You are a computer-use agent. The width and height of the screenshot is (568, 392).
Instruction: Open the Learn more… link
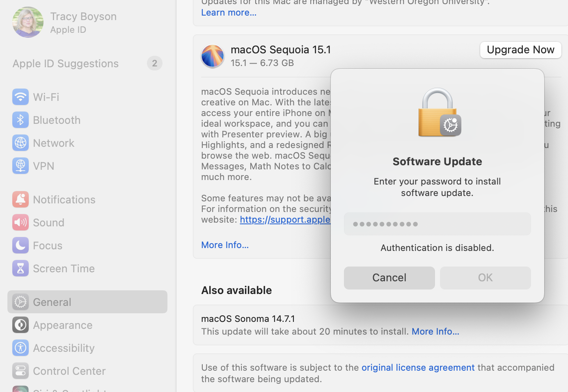tap(229, 12)
